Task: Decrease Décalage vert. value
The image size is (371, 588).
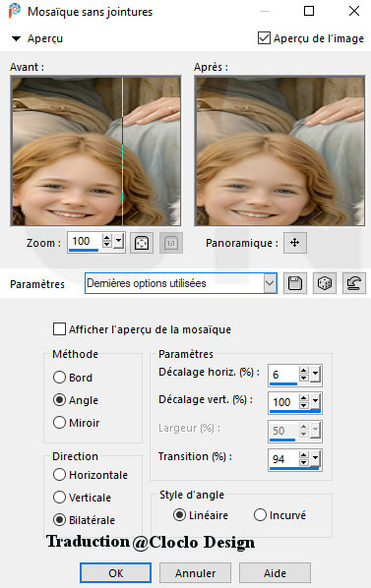Action: [304, 405]
